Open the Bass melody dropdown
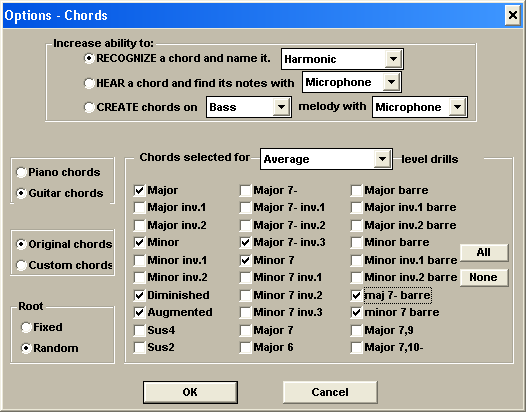This screenshot has height=412, width=526. [x=249, y=107]
